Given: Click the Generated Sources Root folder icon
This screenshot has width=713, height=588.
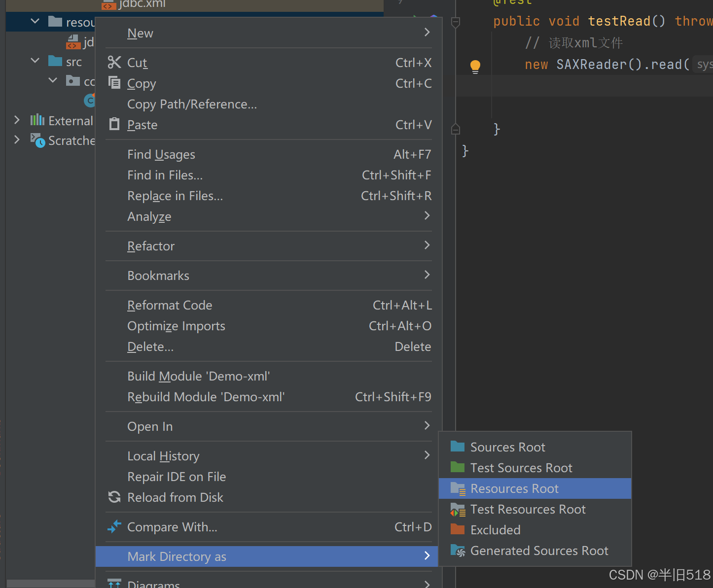Looking at the screenshot, I should pos(458,551).
